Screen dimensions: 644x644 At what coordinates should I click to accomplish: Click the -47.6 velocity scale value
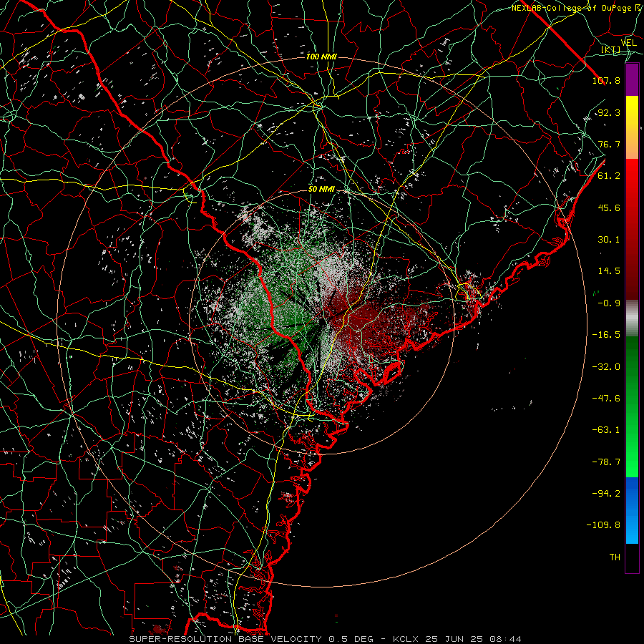click(x=606, y=399)
